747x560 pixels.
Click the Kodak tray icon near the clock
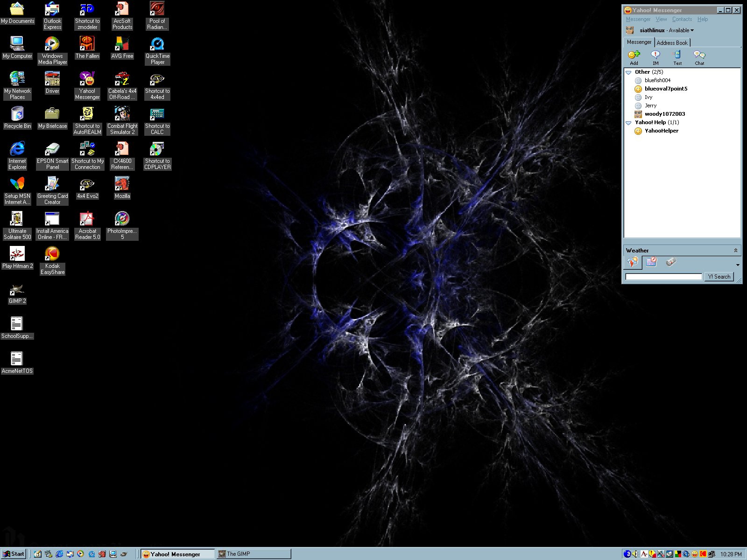(703, 554)
